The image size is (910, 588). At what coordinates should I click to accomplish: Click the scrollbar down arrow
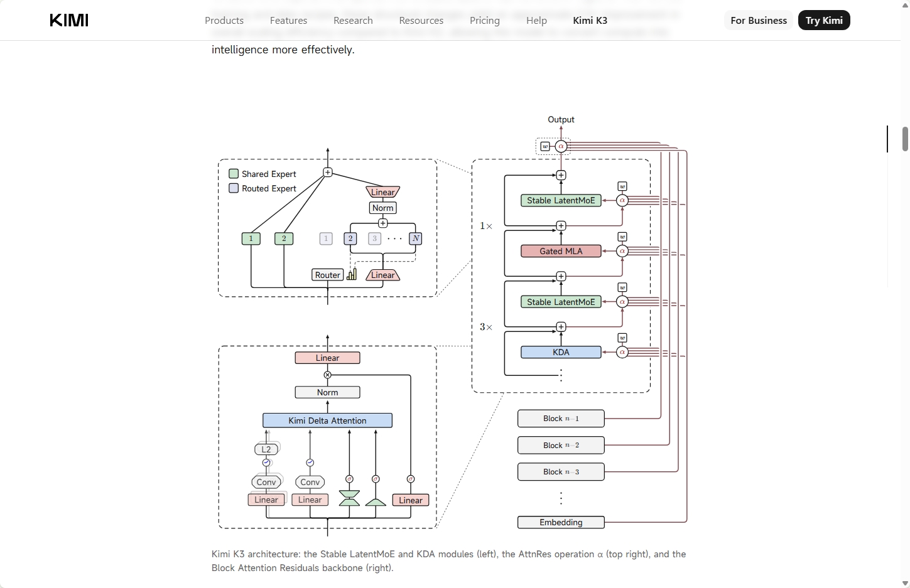[905, 583]
